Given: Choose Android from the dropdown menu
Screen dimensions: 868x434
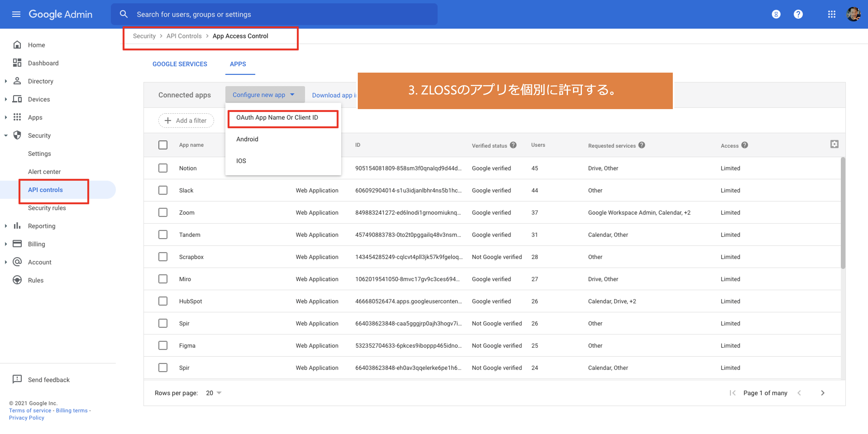Looking at the screenshot, I should (283, 139).
